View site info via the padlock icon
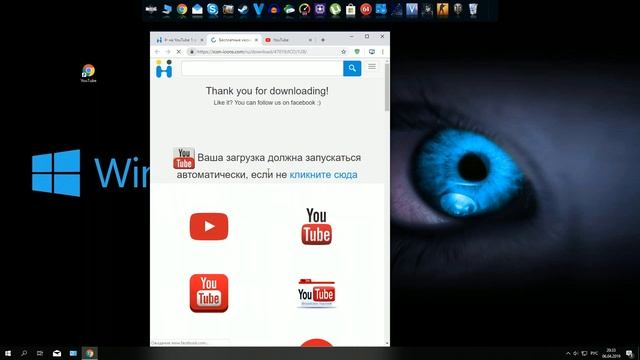 click(x=192, y=52)
